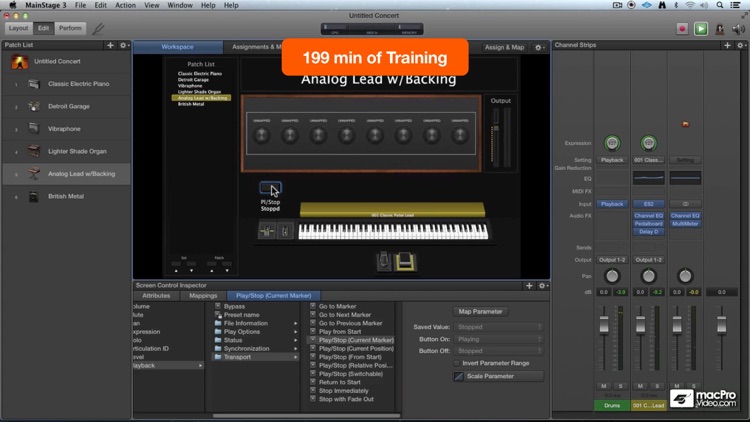Select the Lighter Shade Organ icon
Screen dimensions: 750x422
[33, 151]
